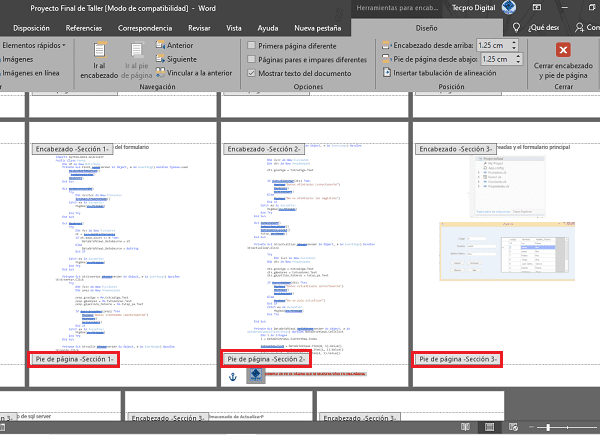Open the Correspondencia ribbon tab
The width and height of the screenshot is (600, 435).
point(144,29)
